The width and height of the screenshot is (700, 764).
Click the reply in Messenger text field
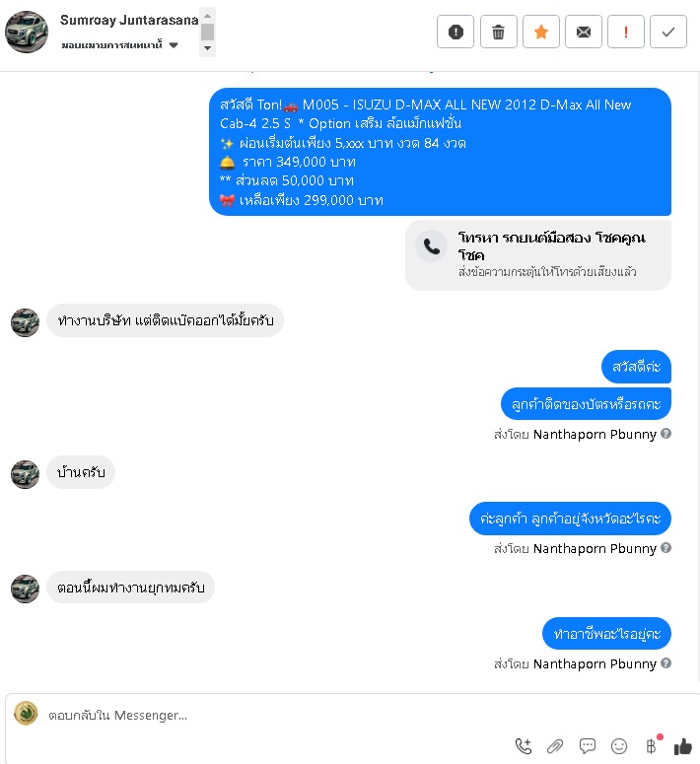point(361,715)
